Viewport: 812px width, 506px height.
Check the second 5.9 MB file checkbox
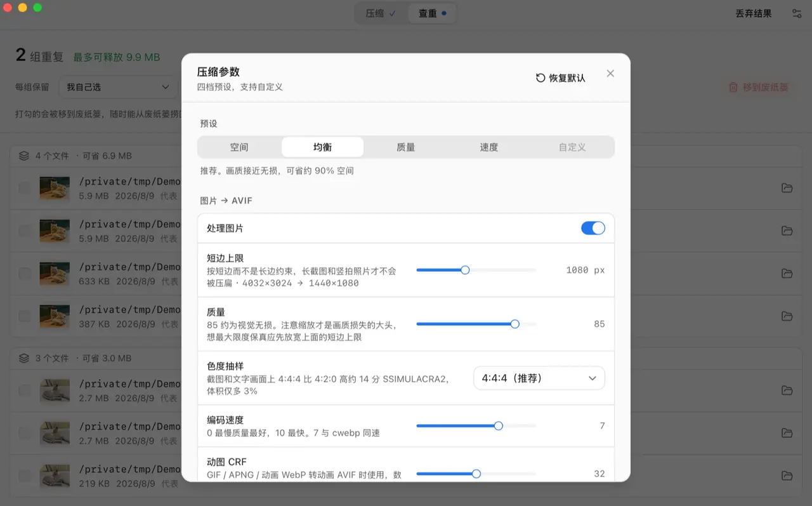pos(24,230)
